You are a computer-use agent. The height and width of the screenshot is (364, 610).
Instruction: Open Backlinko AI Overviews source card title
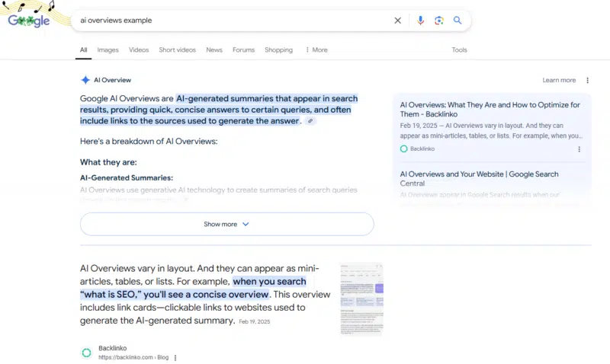[490, 110]
